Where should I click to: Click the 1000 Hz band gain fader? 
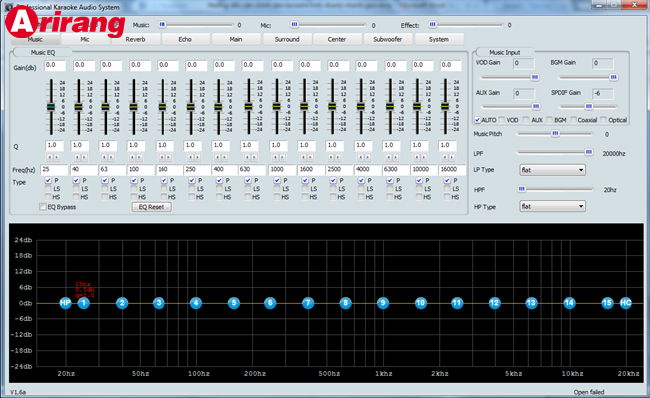point(276,107)
